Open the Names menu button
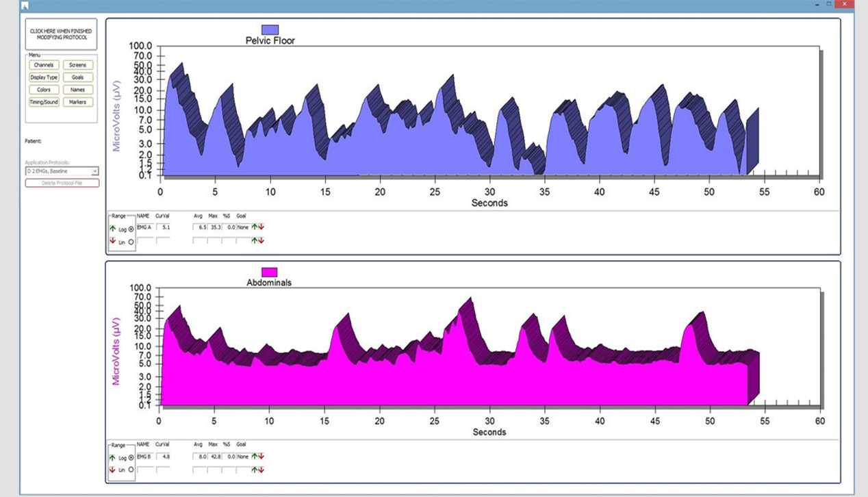 point(77,90)
